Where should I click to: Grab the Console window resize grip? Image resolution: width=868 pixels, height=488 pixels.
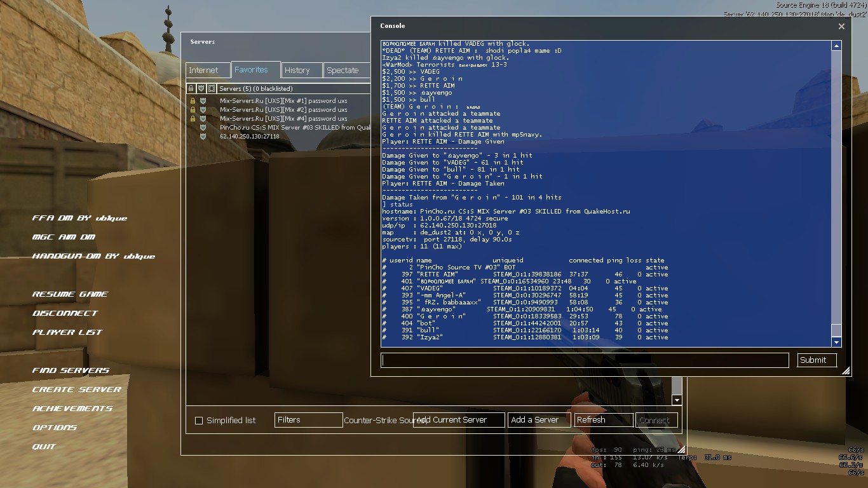pyautogui.click(x=846, y=370)
